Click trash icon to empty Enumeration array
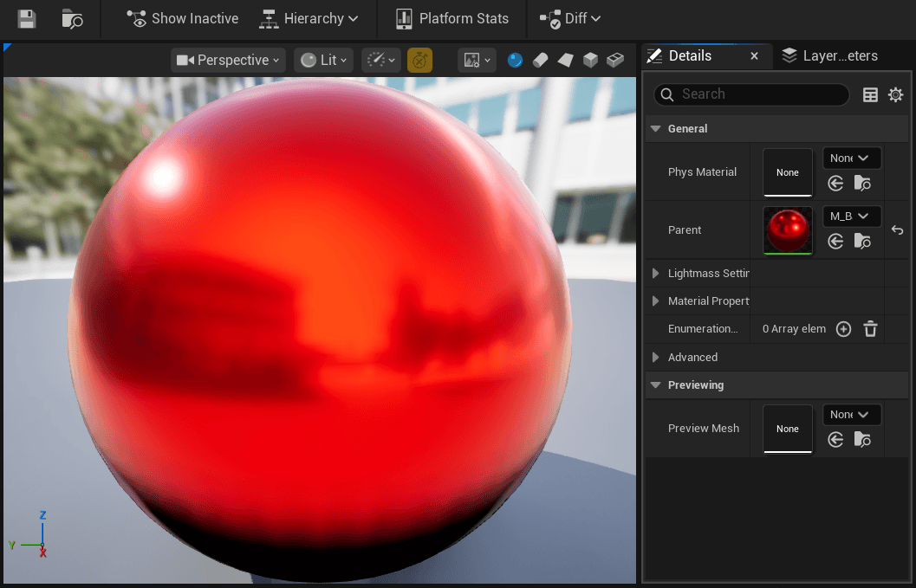This screenshot has width=916, height=588. (x=871, y=329)
